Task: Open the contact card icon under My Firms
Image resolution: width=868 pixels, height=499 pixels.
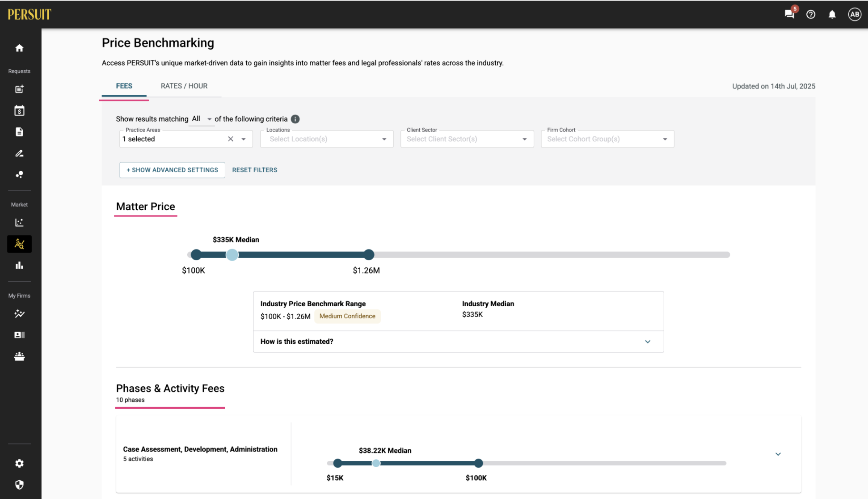Action: click(x=19, y=335)
